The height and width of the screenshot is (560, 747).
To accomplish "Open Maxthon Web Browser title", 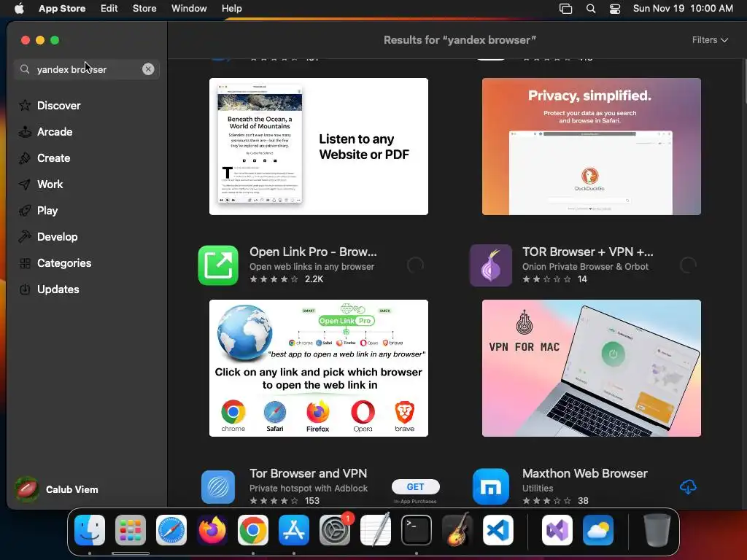I will [x=584, y=473].
